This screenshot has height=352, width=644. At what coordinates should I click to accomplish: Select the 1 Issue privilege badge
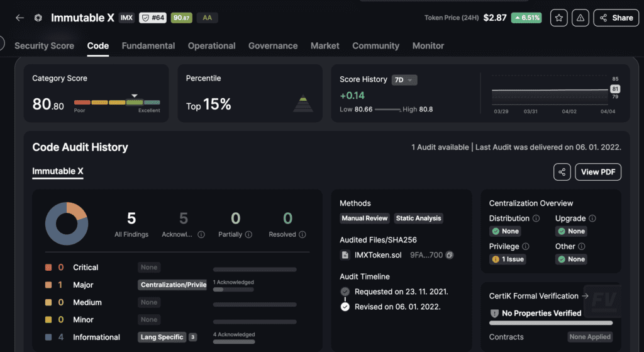(x=509, y=259)
